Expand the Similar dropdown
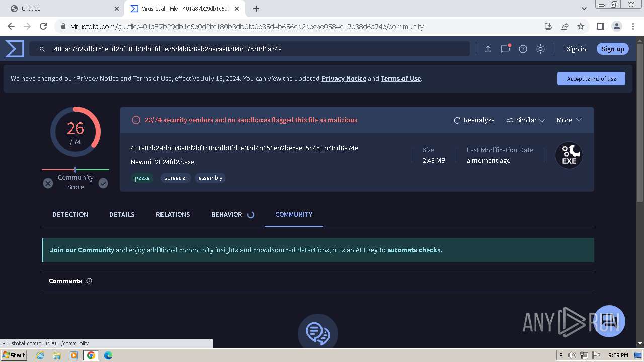The height and width of the screenshot is (362, 644). 526,120
